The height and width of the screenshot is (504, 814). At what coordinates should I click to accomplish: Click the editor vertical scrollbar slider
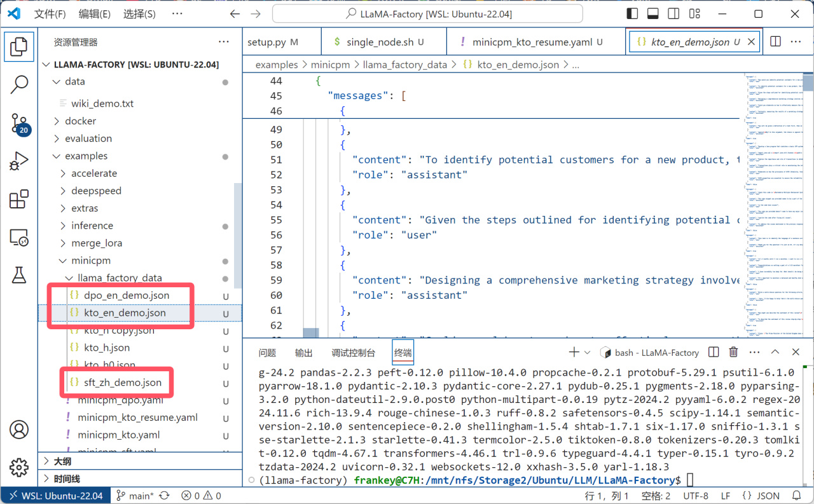tap(808, 83)
